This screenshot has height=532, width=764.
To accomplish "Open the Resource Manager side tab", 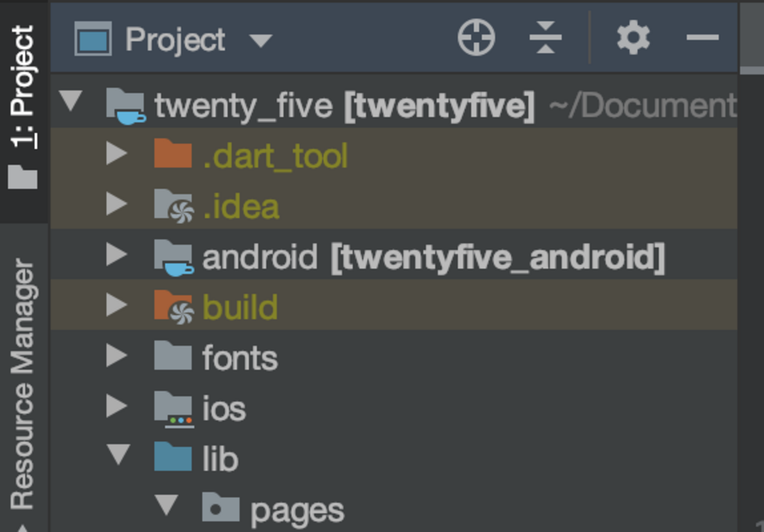I will click(24, 385).
